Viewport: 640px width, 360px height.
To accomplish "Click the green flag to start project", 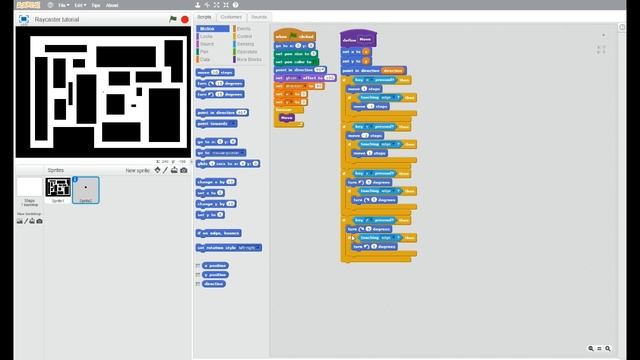I will [173, 19].
